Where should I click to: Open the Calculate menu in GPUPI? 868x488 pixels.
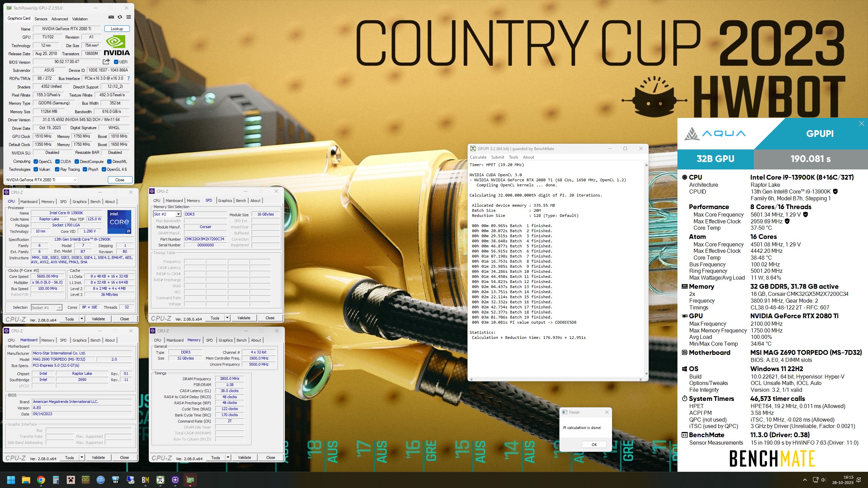click(478, 157)
